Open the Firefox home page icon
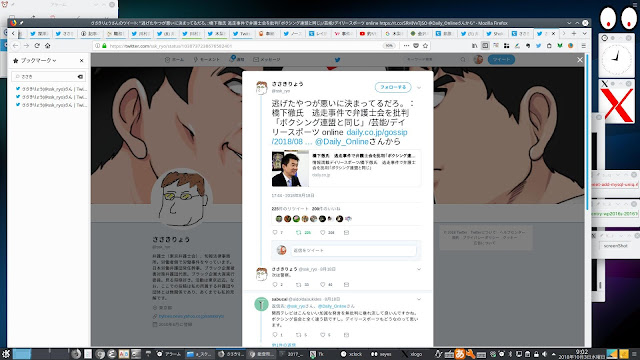Screen dimensions: 640x360 [47, 46]
